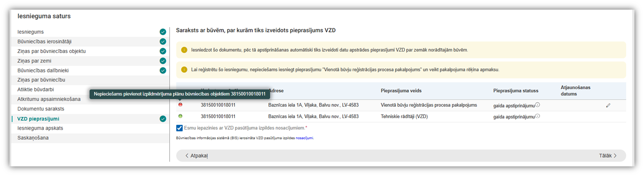This screenshot has width=644, height=176.
Task: Click the Tālāk next button
Action: click(x=608, y=156)
